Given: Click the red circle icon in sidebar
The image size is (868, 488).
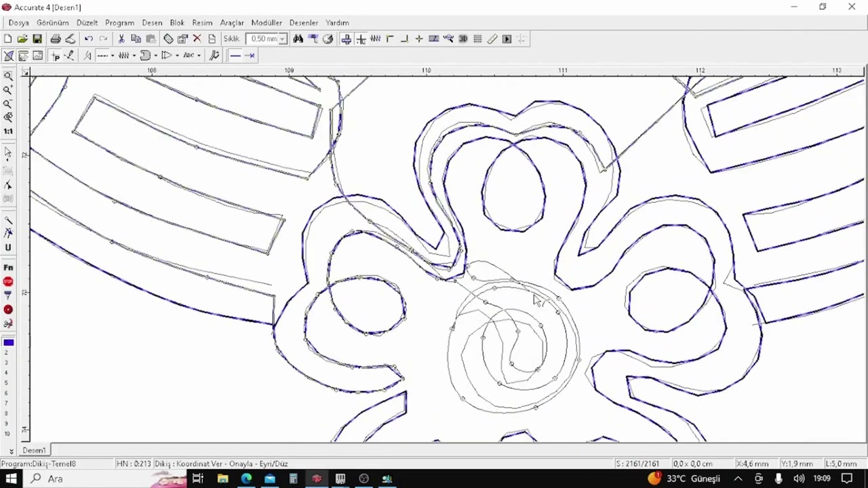Looking at the screenshot, I should (8, 310).
